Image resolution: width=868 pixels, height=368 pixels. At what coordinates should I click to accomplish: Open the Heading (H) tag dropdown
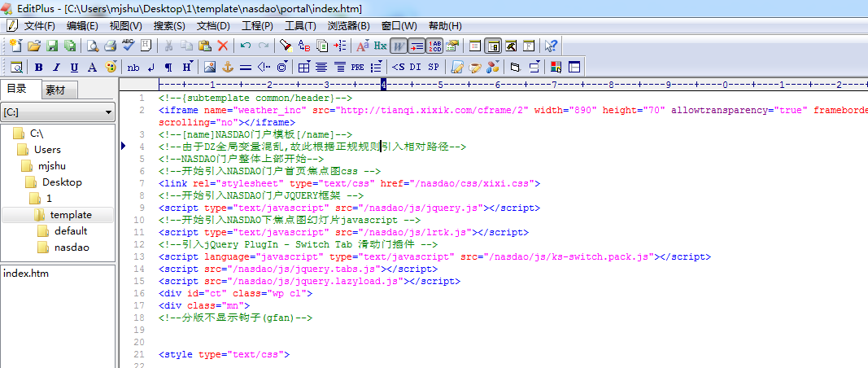coord(188,67)
